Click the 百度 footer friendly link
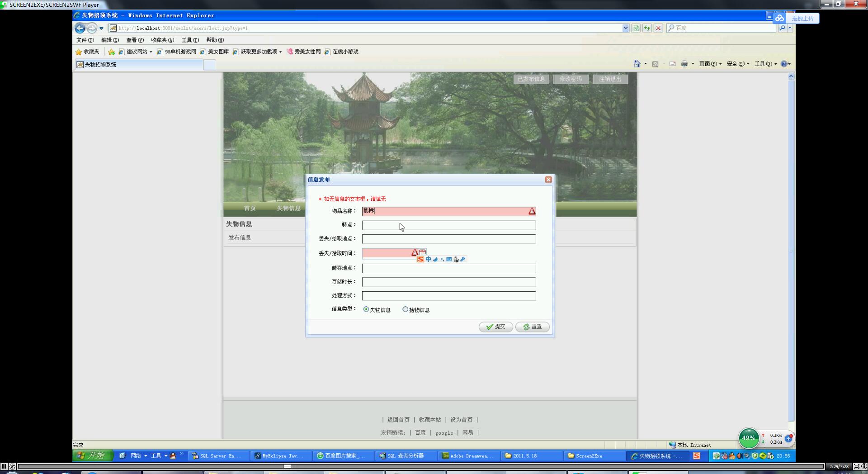The width and height of the screenshot is (868, 474). point(420,433)
